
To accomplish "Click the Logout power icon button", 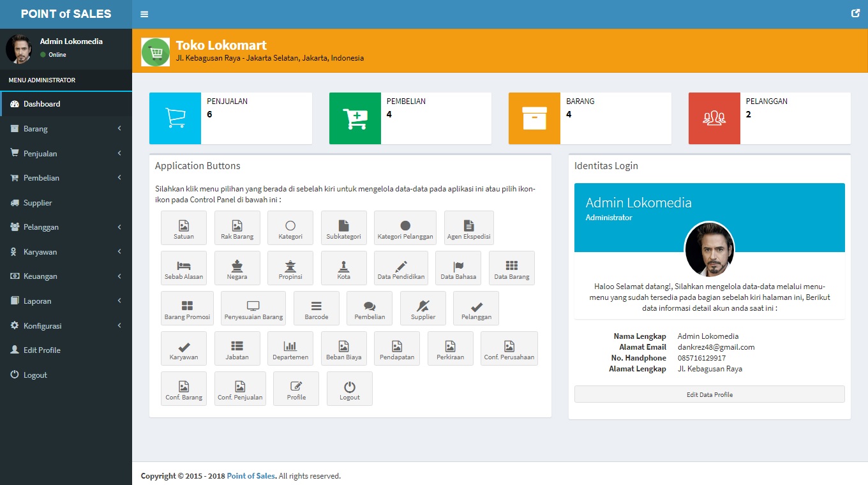I will 349,389.
